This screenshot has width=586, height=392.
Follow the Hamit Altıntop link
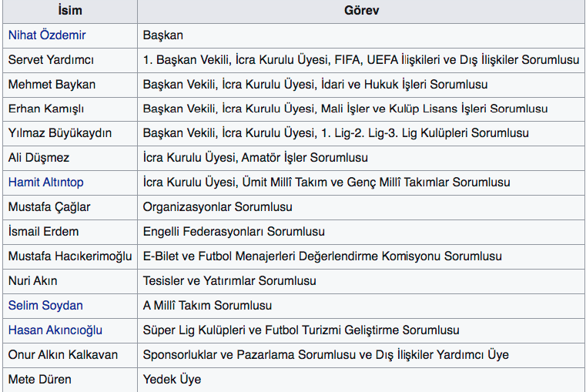45,183
